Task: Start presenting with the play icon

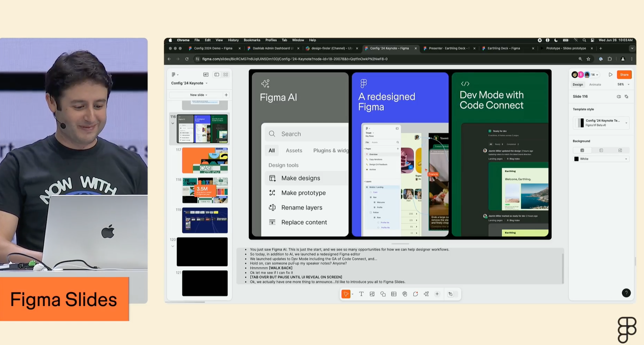Action: (610, 75)
